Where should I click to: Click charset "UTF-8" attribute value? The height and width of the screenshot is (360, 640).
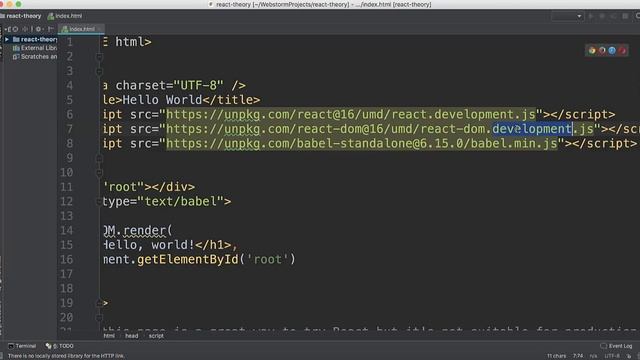click(x=199, y=86)
